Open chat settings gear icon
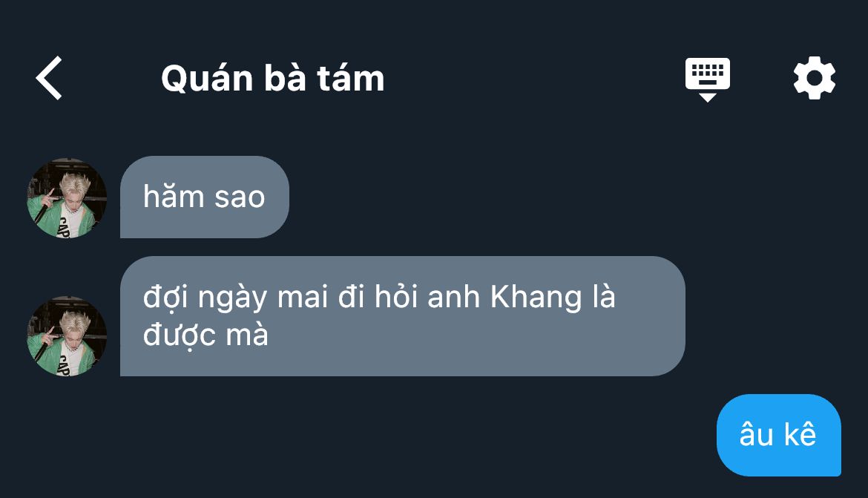Viewport: 868px width, 498px height. [815, 77]
